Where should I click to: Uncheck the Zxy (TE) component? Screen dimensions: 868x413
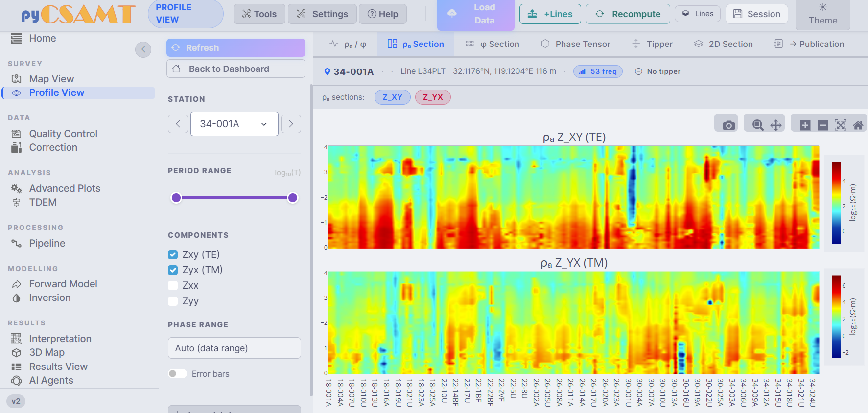tap(173, 254)
